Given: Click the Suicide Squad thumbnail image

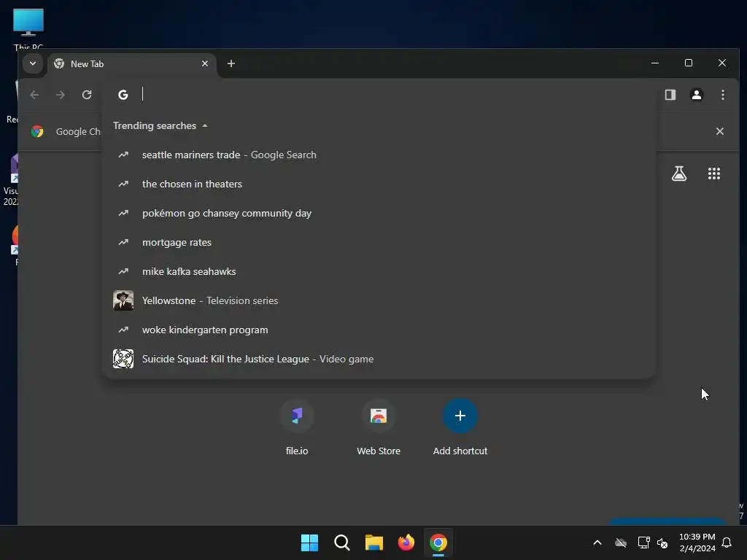Looking at the screenshot, I should click(123, 359).
